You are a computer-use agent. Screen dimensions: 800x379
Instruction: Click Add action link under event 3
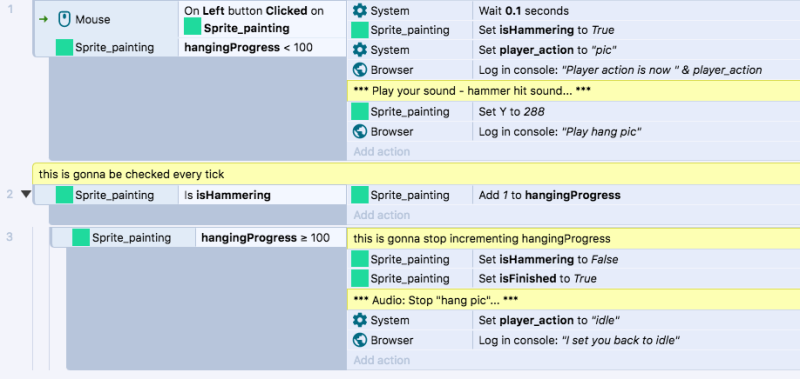382,360
